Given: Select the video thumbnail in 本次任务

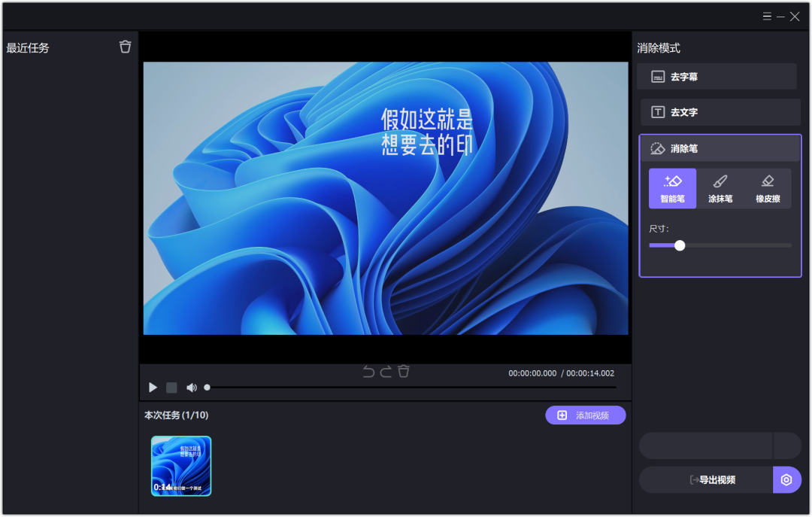Looking at the screenshot, I should [x=181, y=466].
